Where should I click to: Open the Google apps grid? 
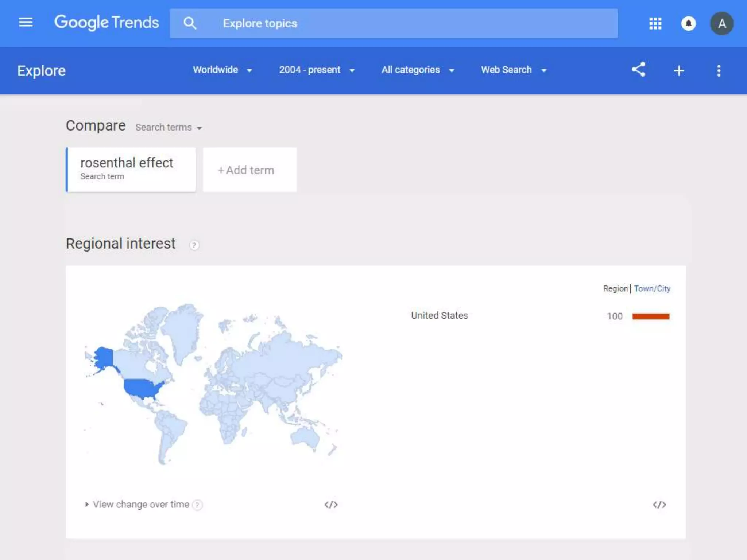(655, 24)
